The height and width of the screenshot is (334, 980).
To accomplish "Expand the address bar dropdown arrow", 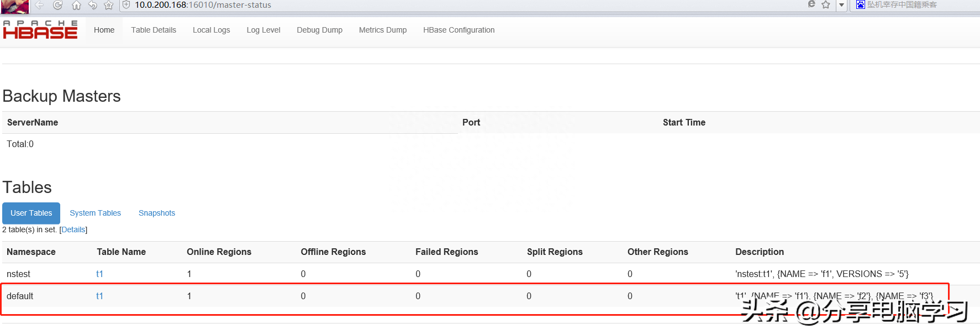I will click(x=841, y=5).
